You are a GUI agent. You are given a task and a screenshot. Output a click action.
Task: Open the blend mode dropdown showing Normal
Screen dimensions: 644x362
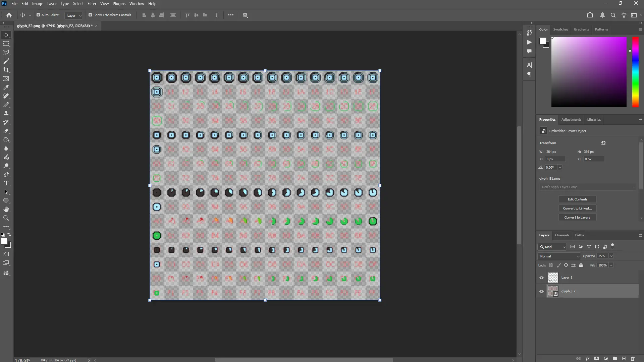pos(559,256)
